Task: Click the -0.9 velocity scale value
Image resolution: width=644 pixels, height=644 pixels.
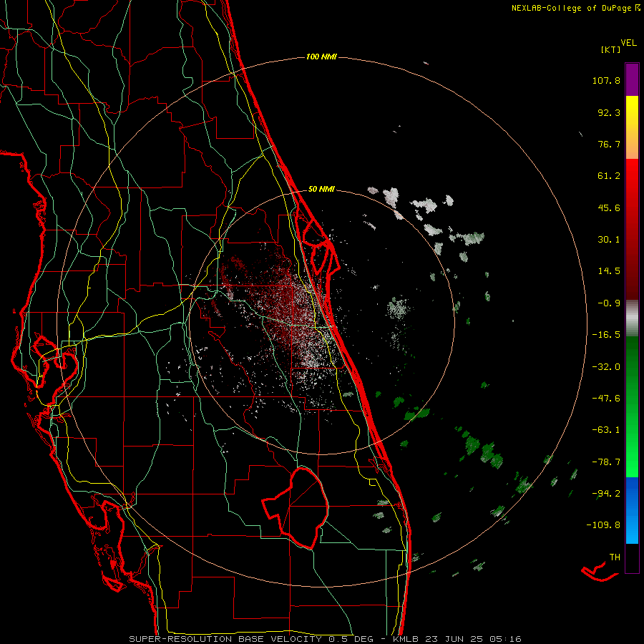Action: [609, 303]
